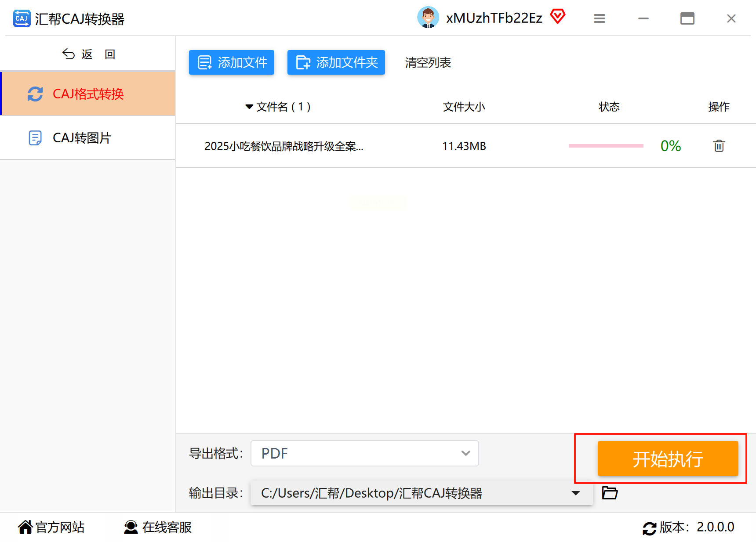Click the user avatar picture

click(x=428, y=18)
